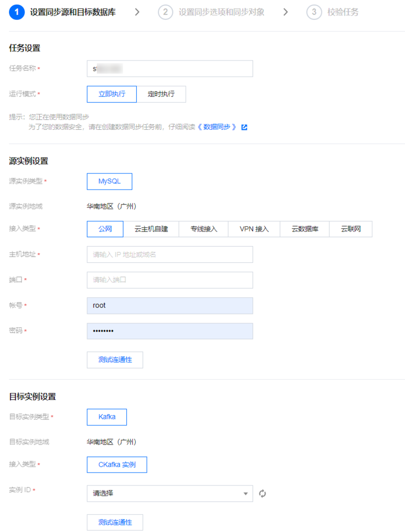Click step 1 circle icon in wizard
The height and width of the screenshot is (532, 405).
(16, 12)
